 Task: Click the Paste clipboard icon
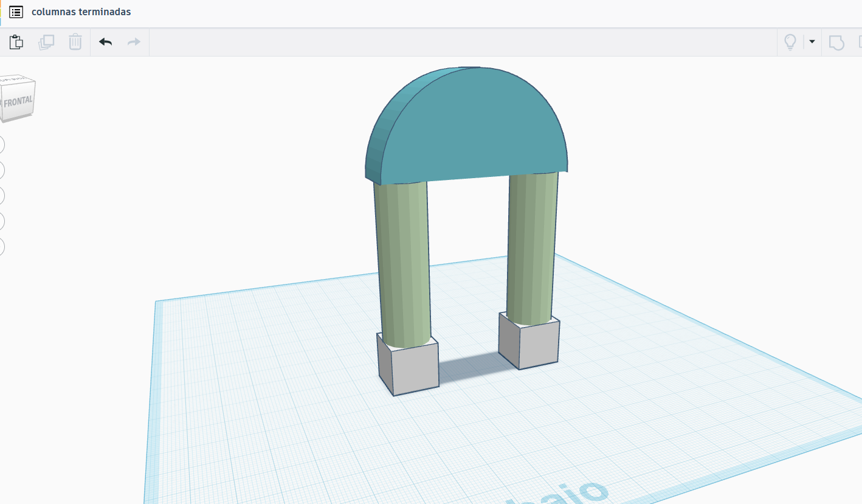pyautogui.click(x=16, y=42)
